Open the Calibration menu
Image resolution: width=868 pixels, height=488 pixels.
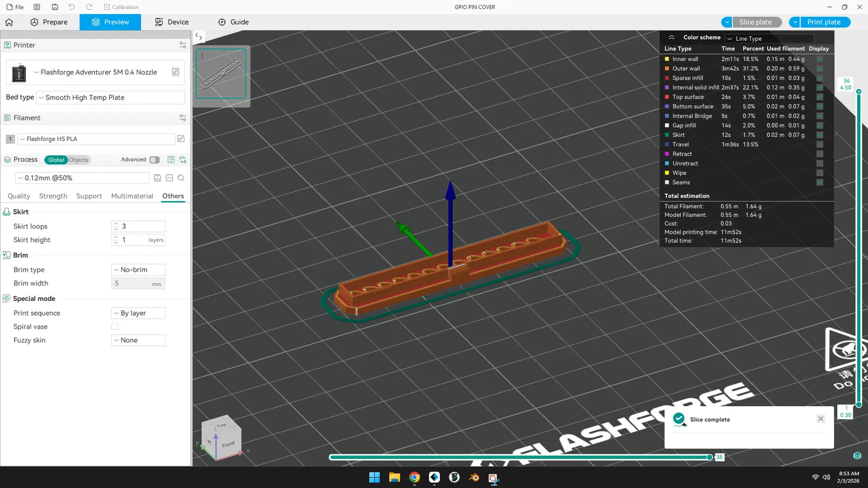click(121, 7)
